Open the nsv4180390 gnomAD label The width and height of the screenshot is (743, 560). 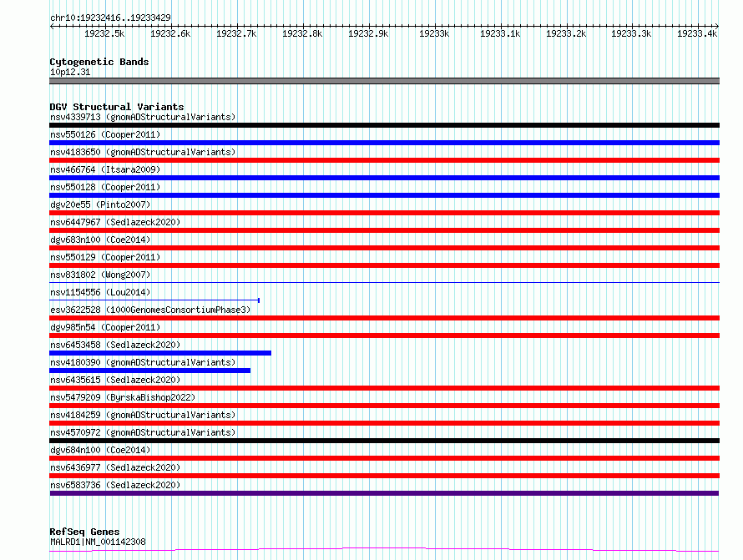tap(143, 362)
